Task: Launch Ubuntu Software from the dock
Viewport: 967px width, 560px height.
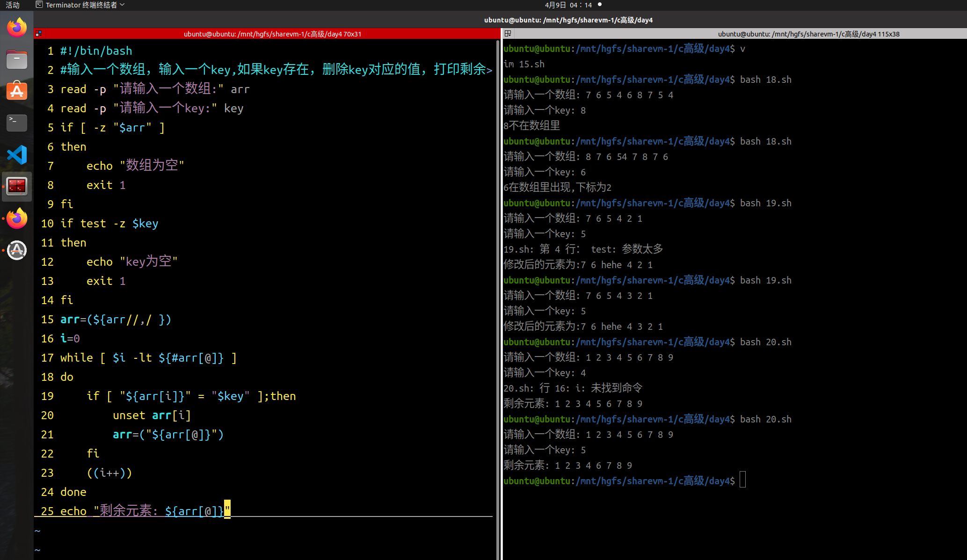Action: pos(17,91)
